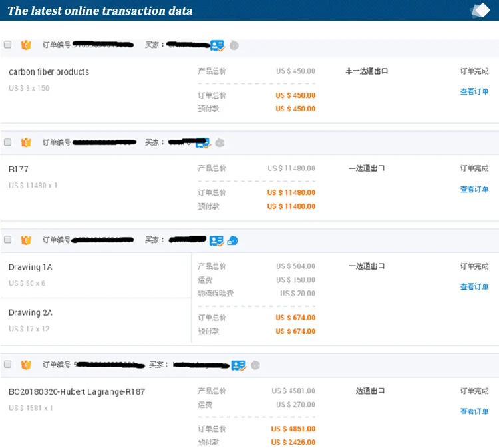
Task: Tick the checkbox for the carbon fiber products order
Action: point(8,45)
